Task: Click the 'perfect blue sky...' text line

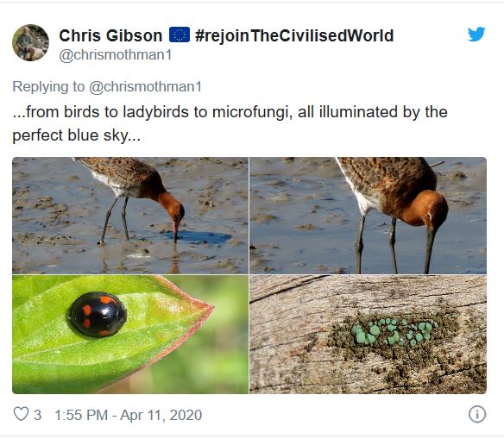Action: coord(77,135)
